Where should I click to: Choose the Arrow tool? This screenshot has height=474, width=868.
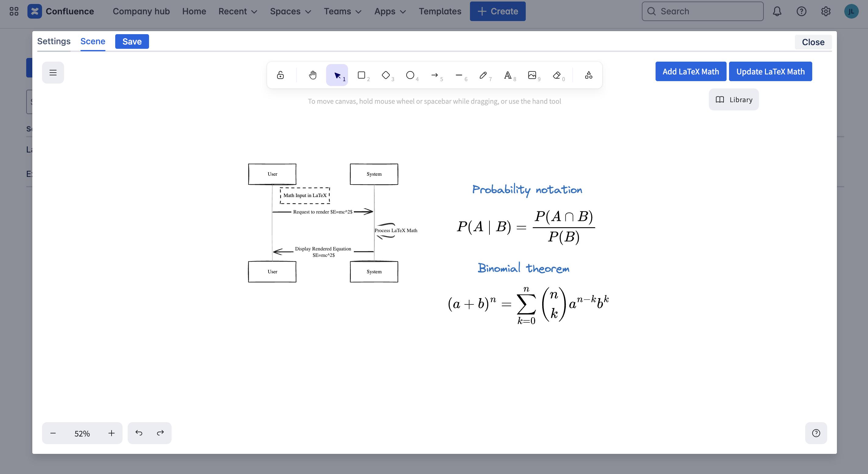point(435,75)
